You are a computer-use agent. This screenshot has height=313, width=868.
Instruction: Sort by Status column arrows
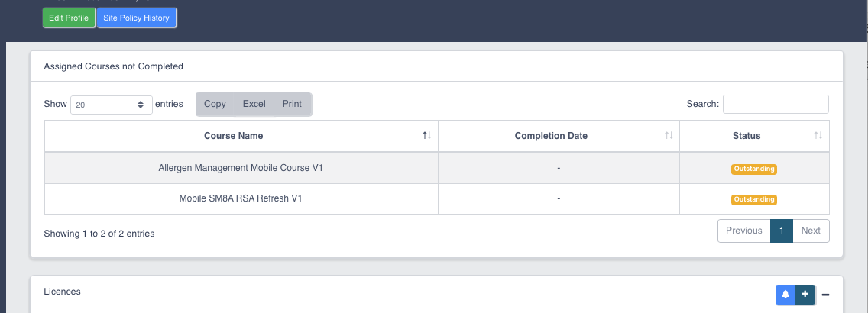point(818,135)
